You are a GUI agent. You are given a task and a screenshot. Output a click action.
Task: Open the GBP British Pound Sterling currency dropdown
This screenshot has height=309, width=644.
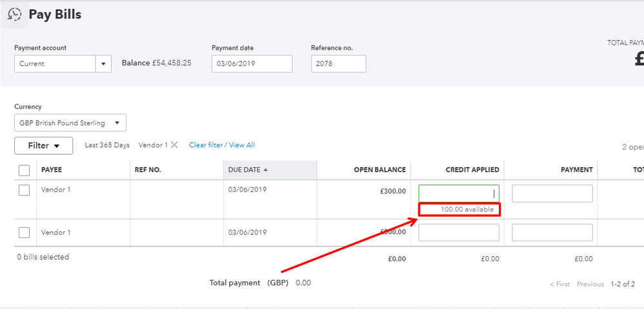click(x=70, y=123)
